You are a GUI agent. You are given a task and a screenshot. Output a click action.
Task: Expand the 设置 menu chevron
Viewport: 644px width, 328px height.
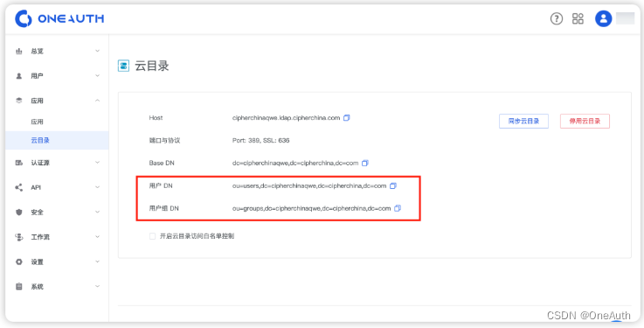point(97,262)
